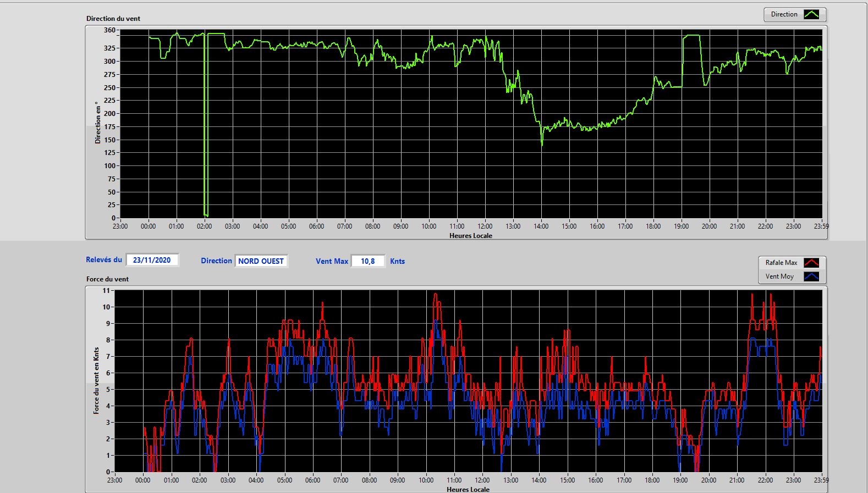The height and width of the screenshot is (493, 868).
Task: Click 02:00 tick on direction chart axis
Action: (x=204, y=226)
